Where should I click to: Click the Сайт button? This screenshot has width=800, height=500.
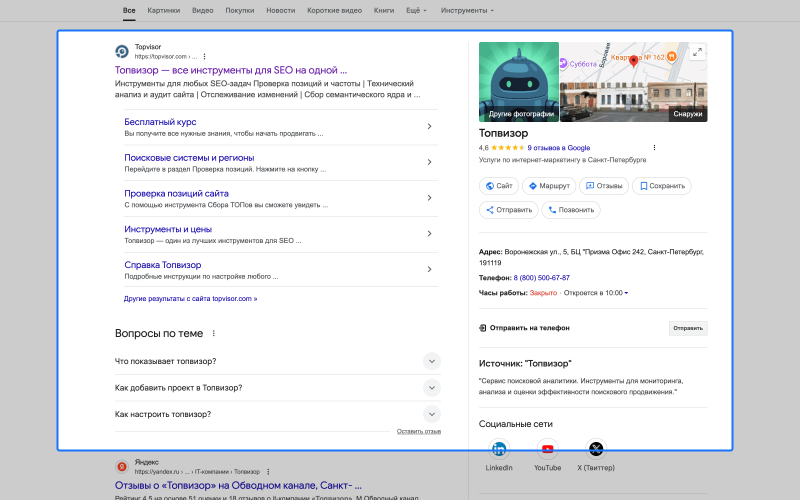[x=498, y=186]
